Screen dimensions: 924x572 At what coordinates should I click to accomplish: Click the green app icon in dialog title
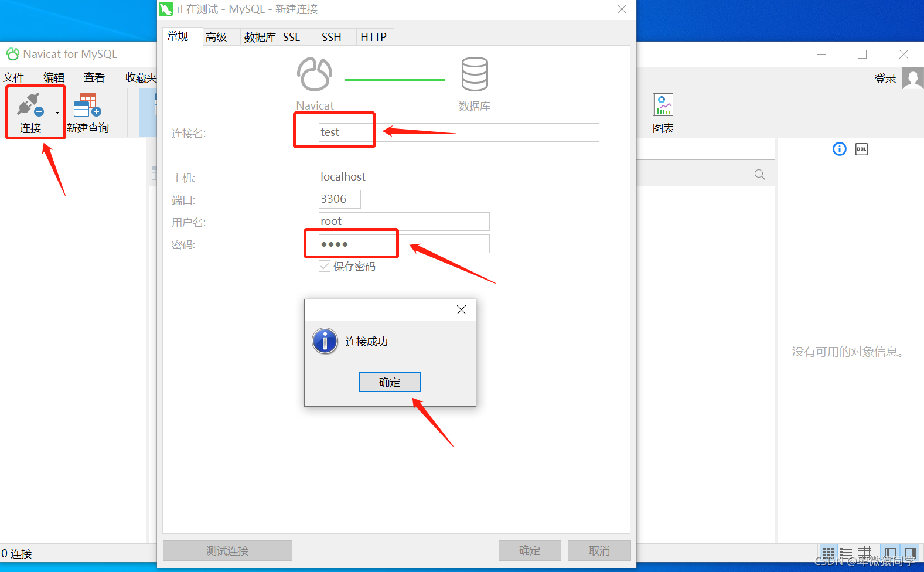[166, 9]
